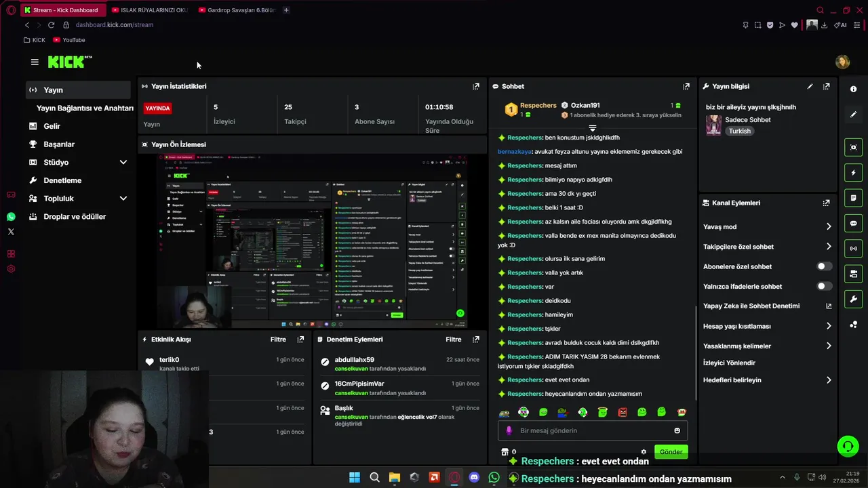Click the Sadece Sohbet category thumbnail

click(x=713, y=125)
